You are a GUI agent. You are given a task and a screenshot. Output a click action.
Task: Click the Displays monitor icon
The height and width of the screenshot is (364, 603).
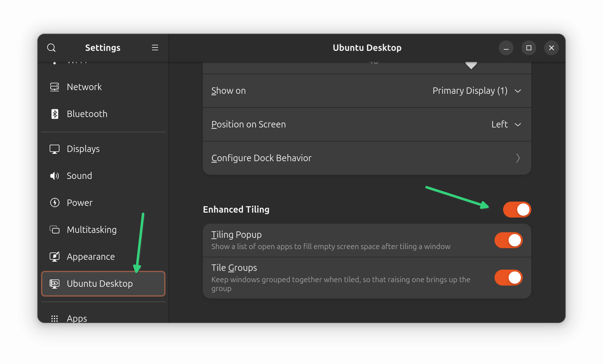(x=55, y=149)
